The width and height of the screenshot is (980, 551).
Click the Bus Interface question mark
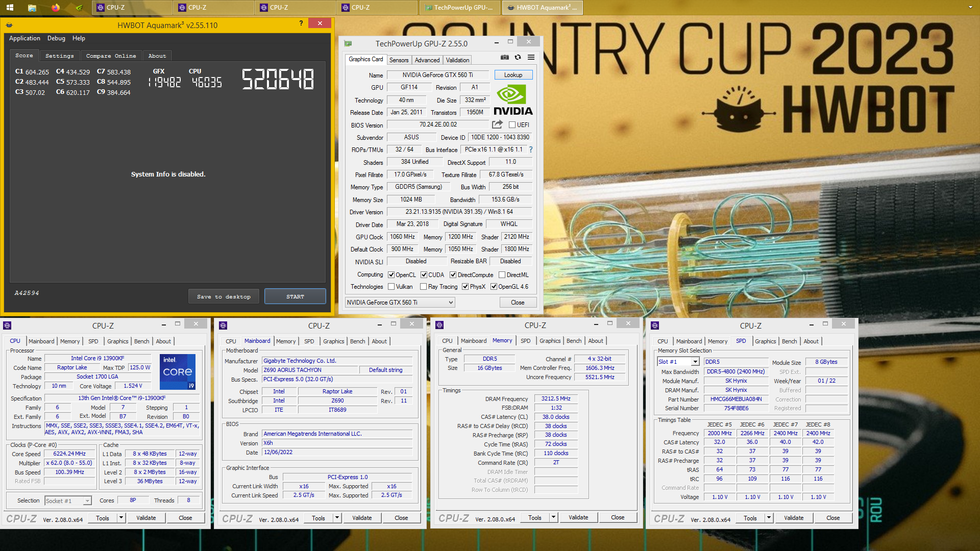pyautogui.click(x=531, y=149)
